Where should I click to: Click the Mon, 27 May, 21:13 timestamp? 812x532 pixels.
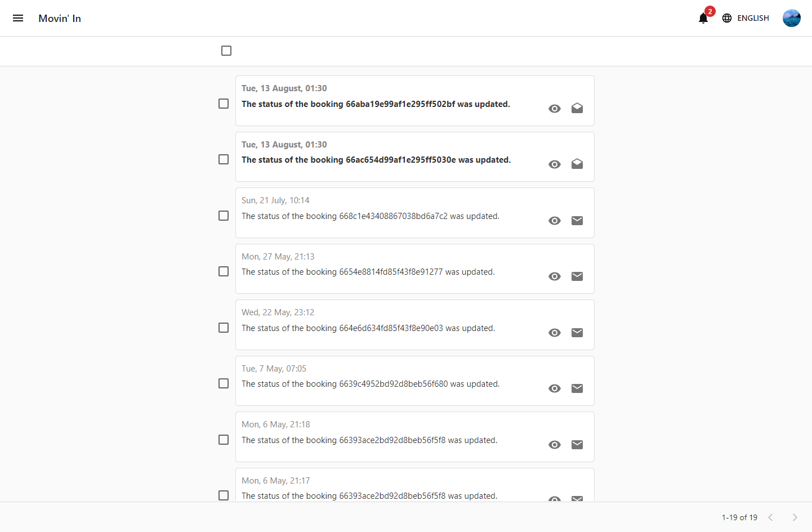[278, 257]
